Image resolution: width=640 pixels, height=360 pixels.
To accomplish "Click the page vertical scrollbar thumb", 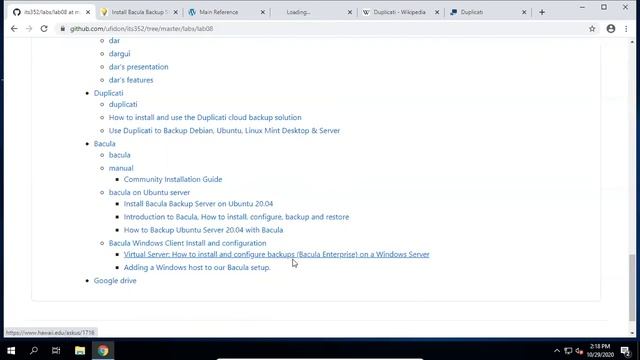I will 632,288.
